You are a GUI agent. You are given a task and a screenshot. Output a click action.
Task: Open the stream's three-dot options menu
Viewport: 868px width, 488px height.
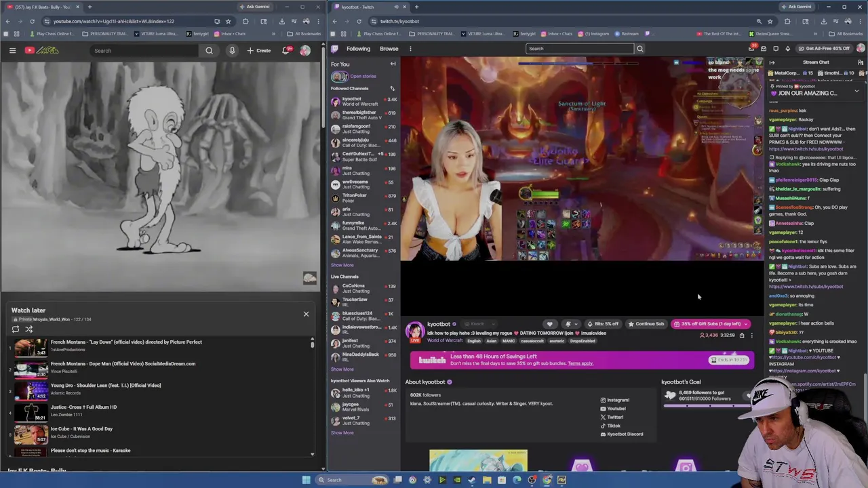751,335
